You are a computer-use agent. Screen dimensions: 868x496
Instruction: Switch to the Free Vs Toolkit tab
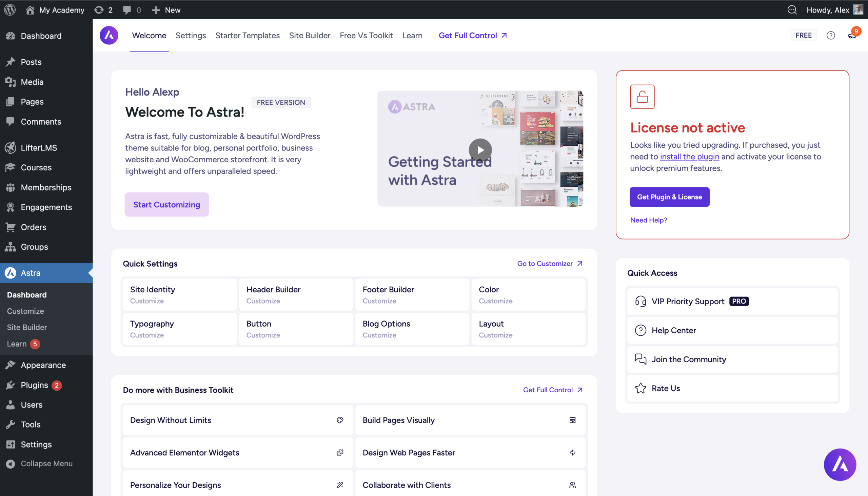366,35
